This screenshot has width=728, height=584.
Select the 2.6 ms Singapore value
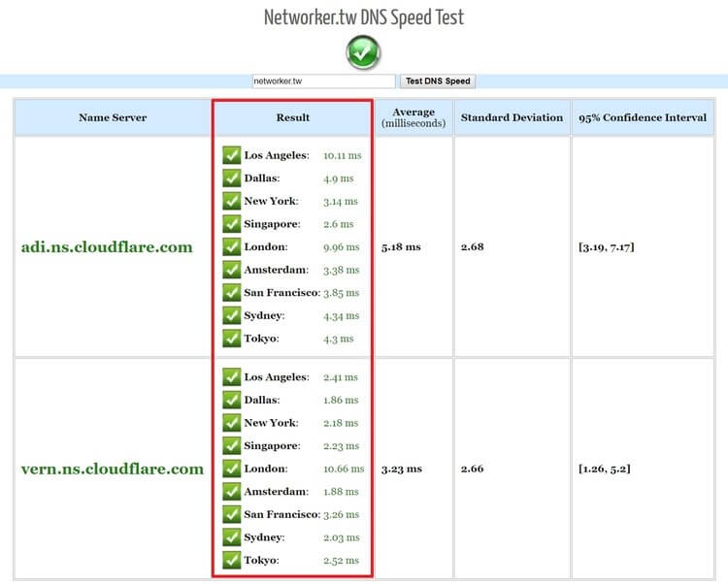point(339,224)
